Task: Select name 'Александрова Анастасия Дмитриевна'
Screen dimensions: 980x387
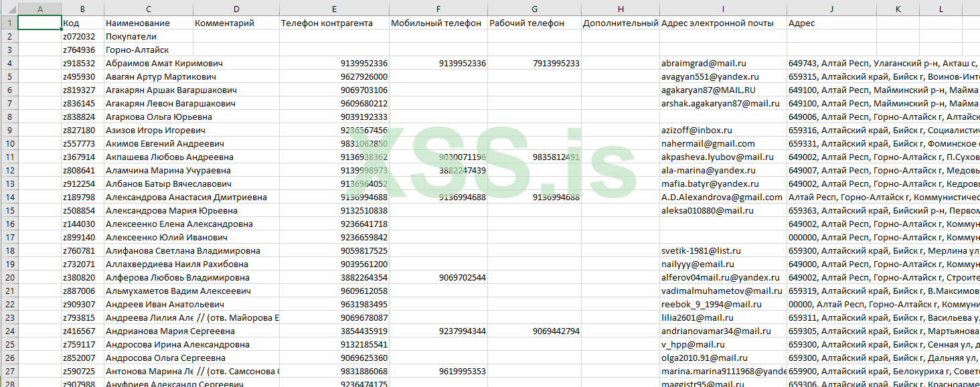Action: 186,197
